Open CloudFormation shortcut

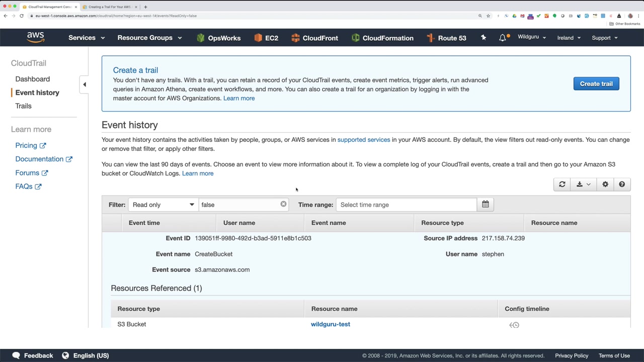tap(382, 38)
